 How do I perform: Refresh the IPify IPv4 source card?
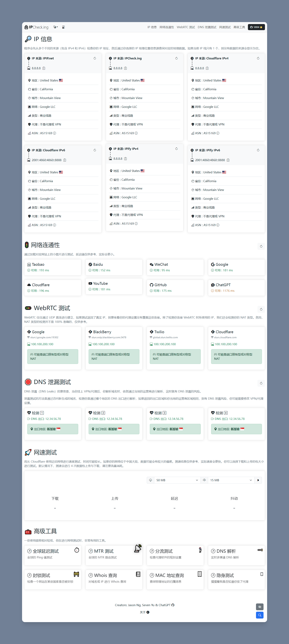click(177, 149)
